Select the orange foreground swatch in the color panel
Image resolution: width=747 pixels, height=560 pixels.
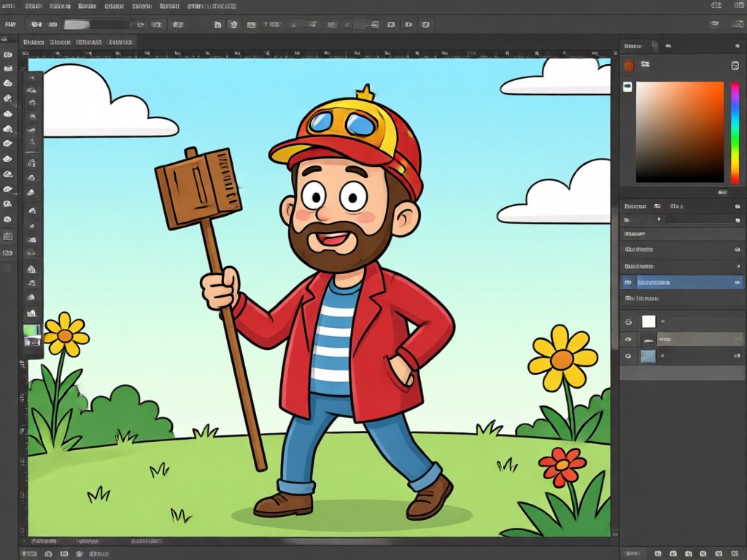[630, 65]
